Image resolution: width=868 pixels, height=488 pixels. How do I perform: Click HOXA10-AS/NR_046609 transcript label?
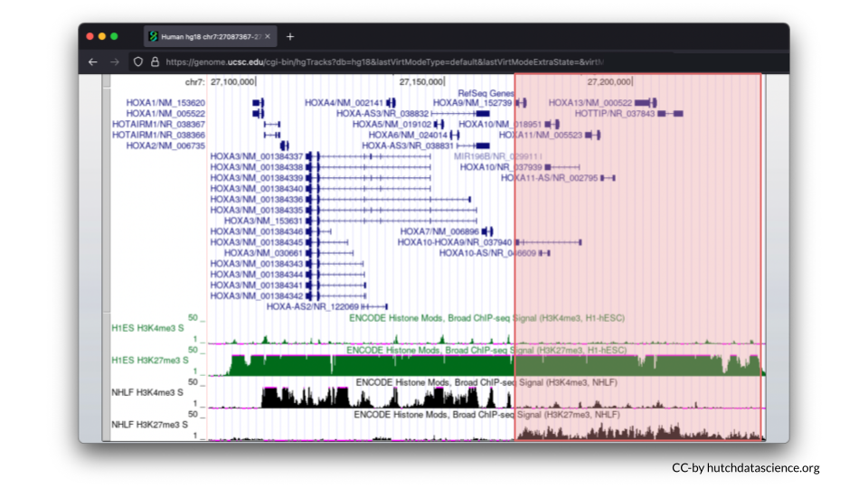click(x=487, y=253)
